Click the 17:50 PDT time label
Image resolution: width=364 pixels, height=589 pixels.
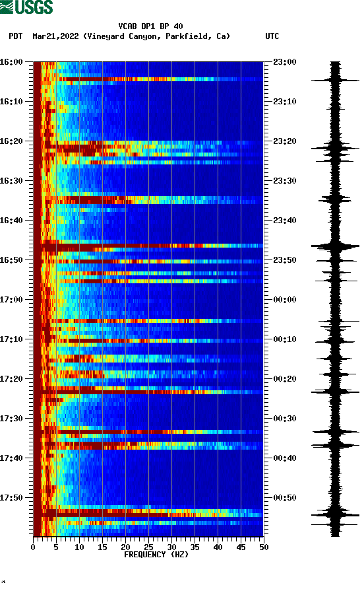pyautogui.click(x=11, y=498)
